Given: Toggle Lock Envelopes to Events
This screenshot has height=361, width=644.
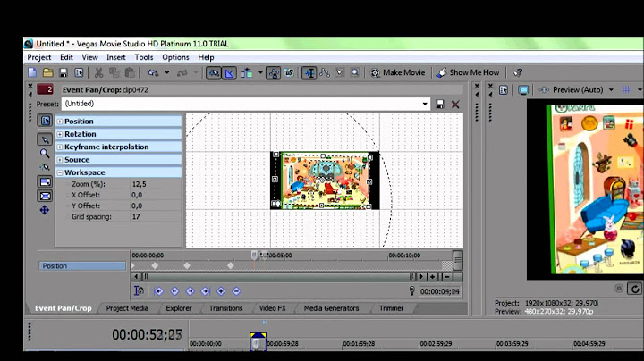Looking at the screenshot, I should 273,72.
